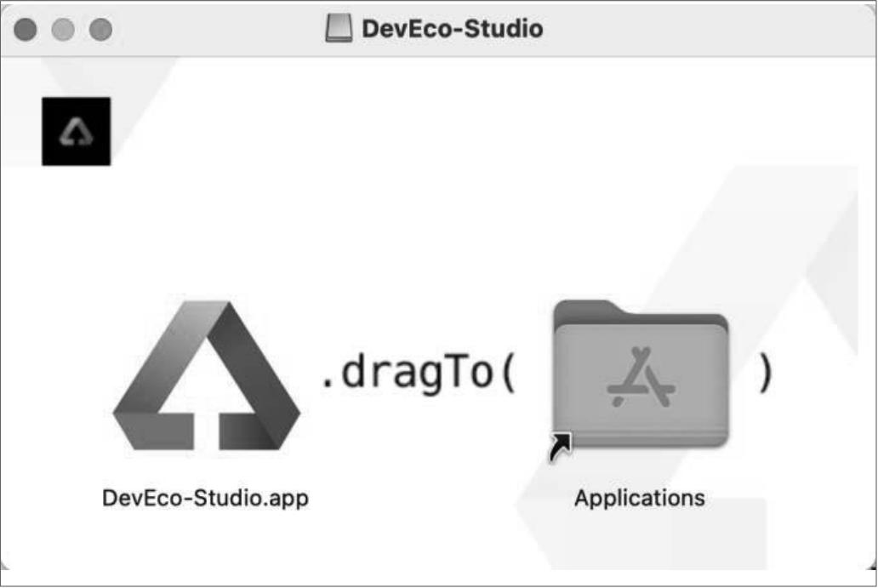
Task: Zoom the DevEco-Studio window
Action: (x=100, y=29)
